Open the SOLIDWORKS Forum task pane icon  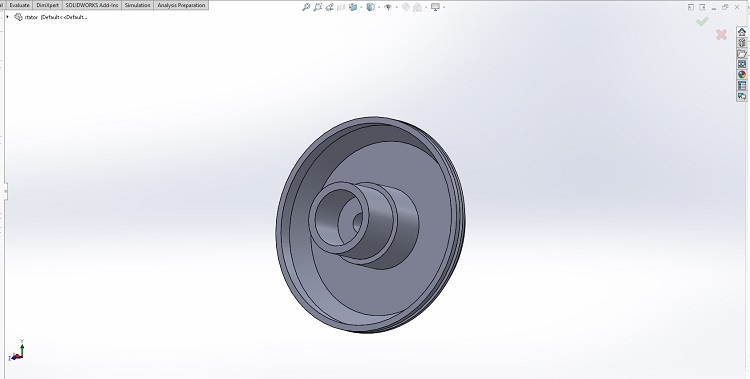[742, 96]
